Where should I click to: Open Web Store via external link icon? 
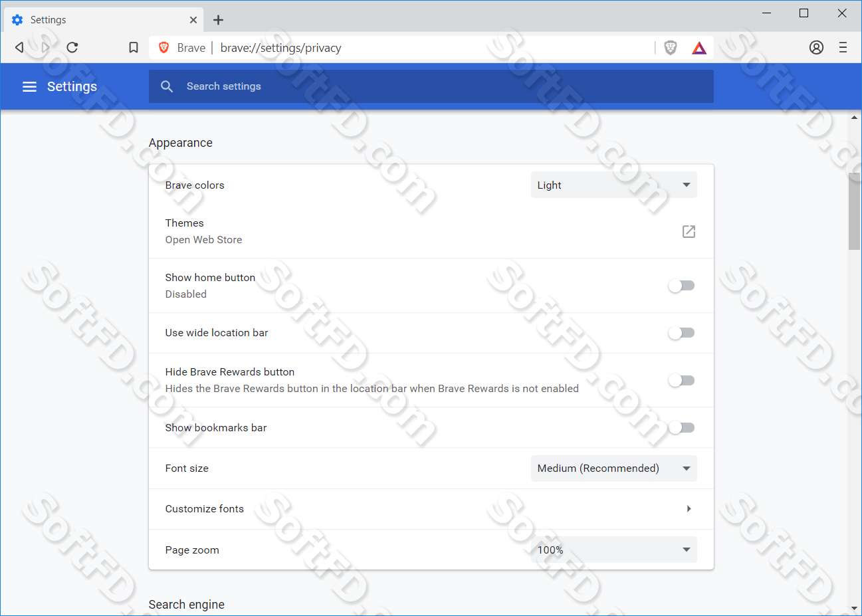pyautogui.click(x=689, y=231)
